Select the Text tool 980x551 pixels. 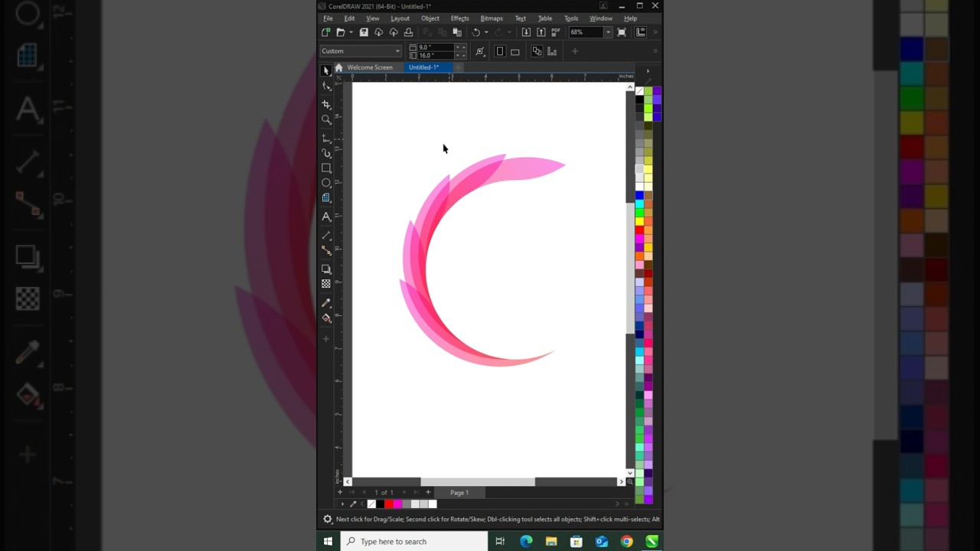326,217
